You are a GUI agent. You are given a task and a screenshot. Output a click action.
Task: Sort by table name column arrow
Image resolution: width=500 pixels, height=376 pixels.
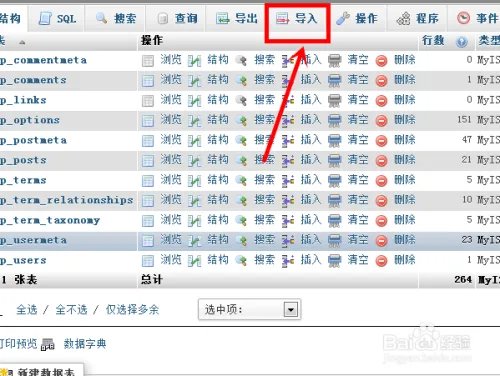22,42
